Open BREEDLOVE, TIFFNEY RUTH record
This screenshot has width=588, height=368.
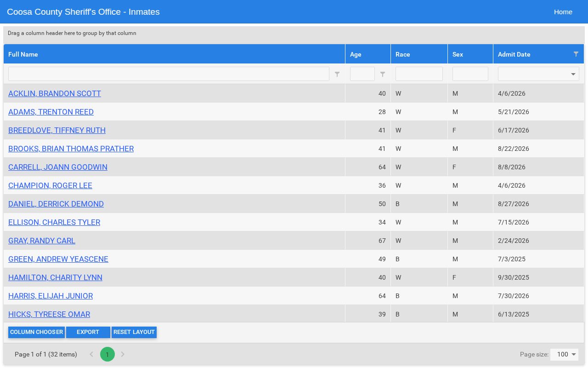coord(57,130)
